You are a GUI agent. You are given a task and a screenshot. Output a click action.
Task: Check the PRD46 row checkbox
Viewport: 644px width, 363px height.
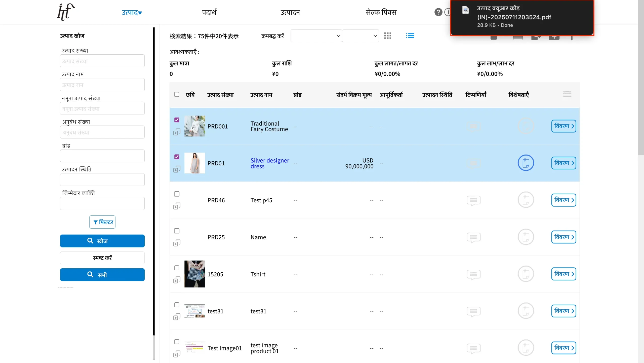(177, 194)
